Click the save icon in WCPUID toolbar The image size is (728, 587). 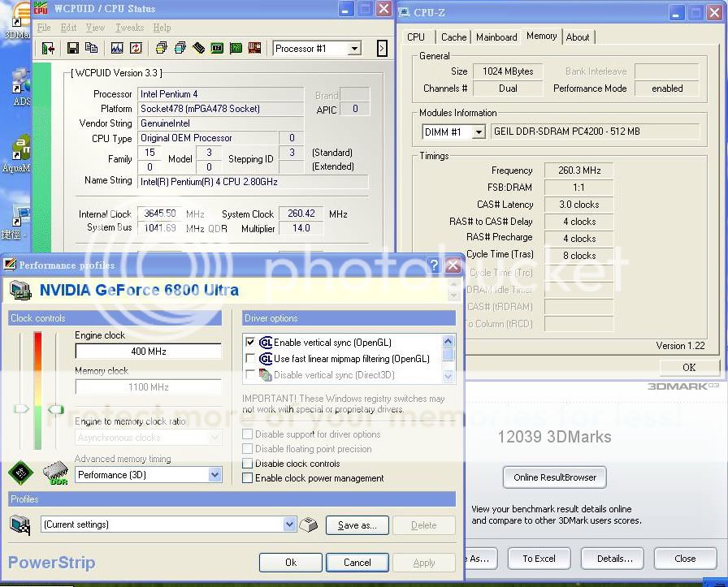(x=73, y=49)
